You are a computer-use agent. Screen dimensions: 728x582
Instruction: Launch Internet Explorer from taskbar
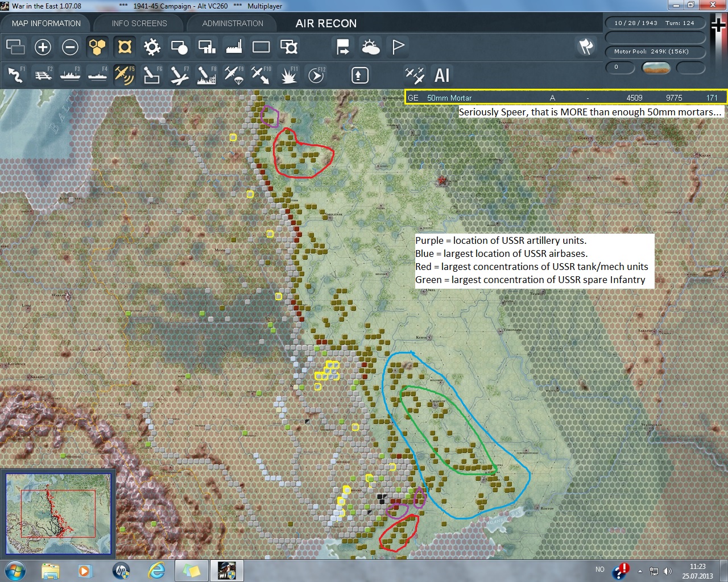[156, 571]
